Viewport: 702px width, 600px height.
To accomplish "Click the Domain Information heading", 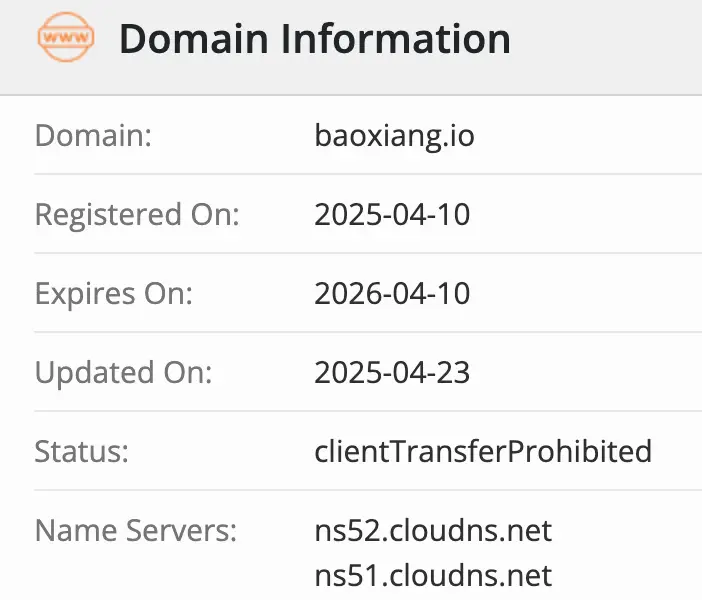I will (x=314, y=39).
